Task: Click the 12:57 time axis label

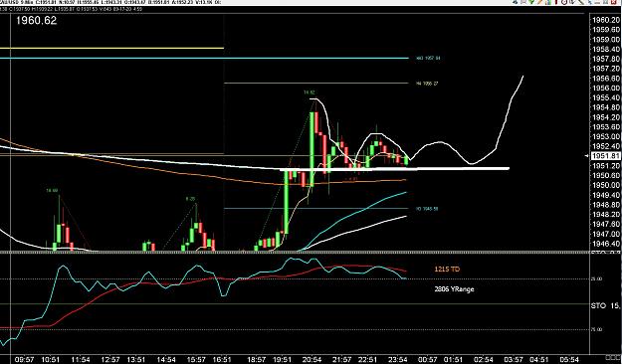Action: pyautogui.click(x=109, y=359)
